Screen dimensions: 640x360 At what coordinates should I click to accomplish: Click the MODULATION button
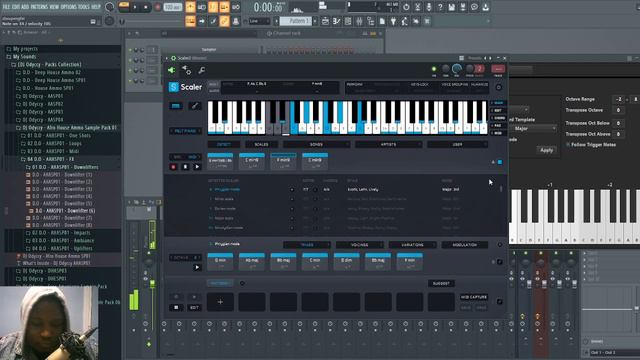tap(464, 245)
